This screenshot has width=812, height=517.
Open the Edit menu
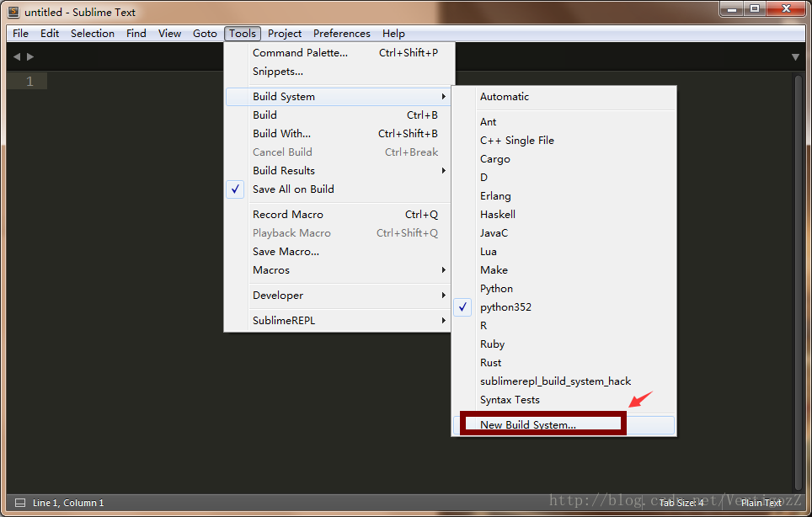pos(50,34)
